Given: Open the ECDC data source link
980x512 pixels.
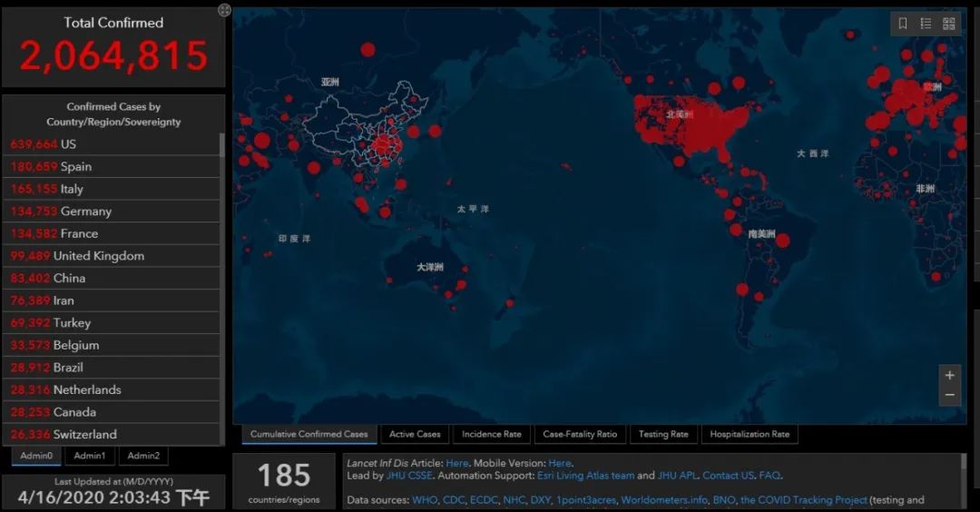Looking at the screenshot, I should tap(485, 500).
